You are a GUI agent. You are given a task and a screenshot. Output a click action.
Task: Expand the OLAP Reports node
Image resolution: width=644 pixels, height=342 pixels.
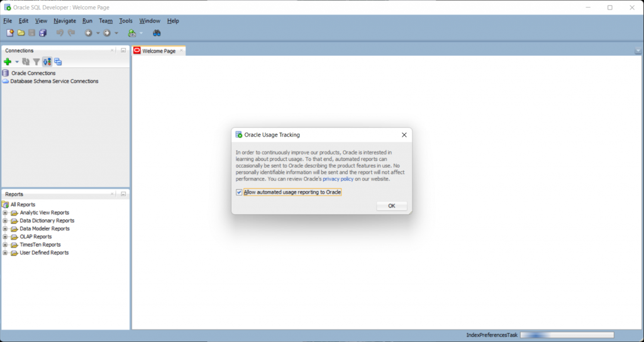click(5, 237)
